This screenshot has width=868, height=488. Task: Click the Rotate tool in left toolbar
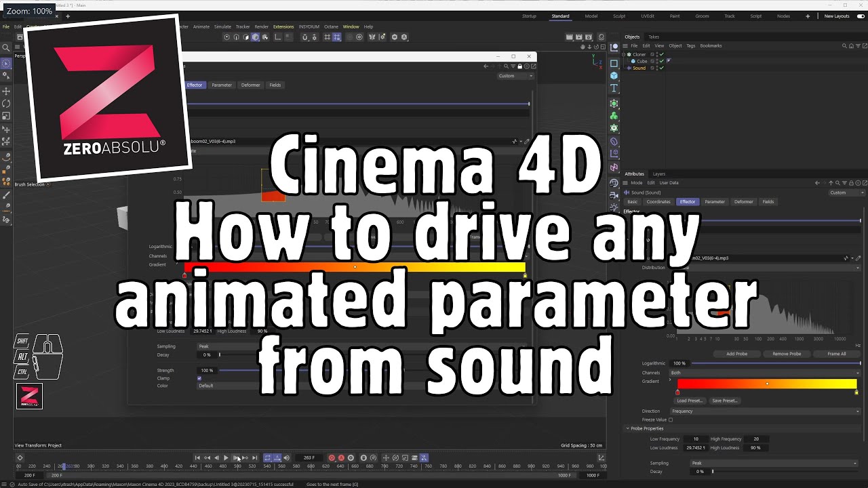click(6, 104)
